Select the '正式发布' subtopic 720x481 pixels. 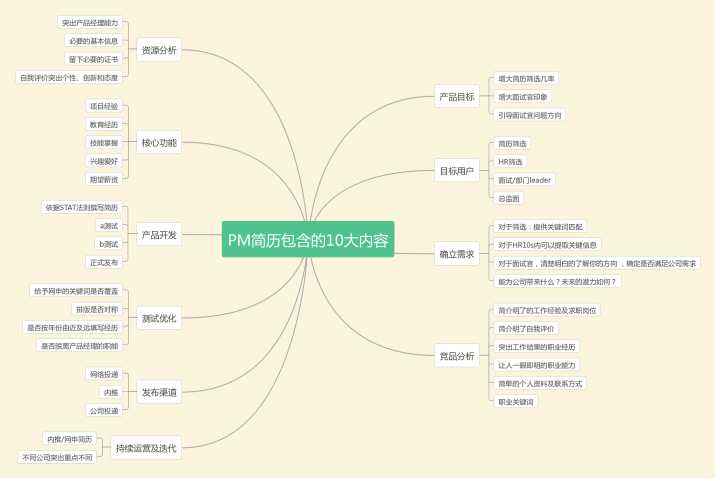click(104, 263)
